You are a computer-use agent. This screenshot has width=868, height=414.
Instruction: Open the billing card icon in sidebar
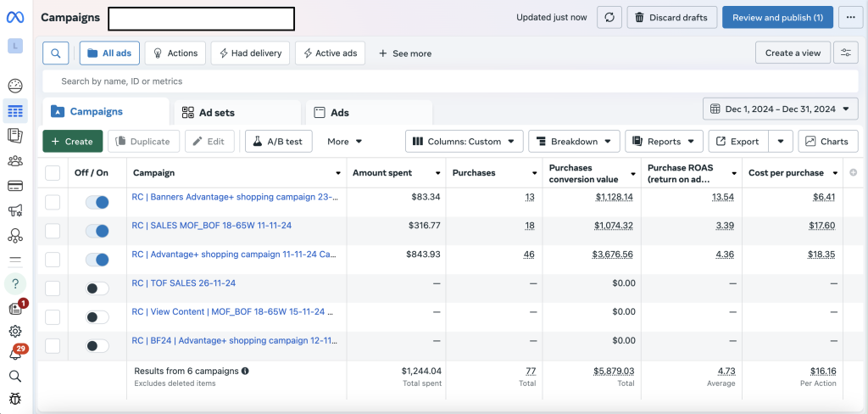(15, 186)
